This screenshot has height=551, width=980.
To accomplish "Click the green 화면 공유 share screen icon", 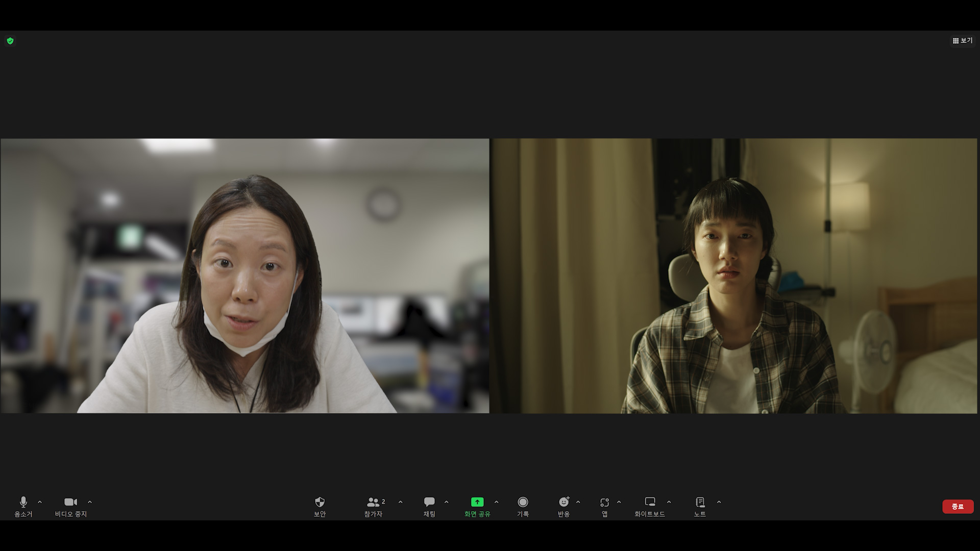I will click(477, 503).
